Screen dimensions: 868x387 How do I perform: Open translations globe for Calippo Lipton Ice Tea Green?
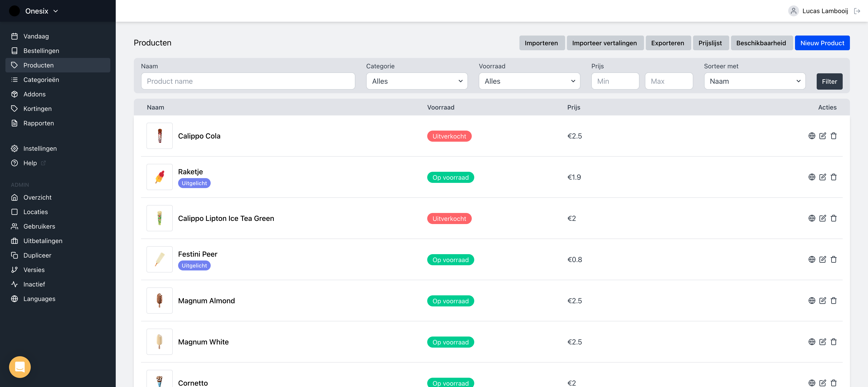pos(812,218)
